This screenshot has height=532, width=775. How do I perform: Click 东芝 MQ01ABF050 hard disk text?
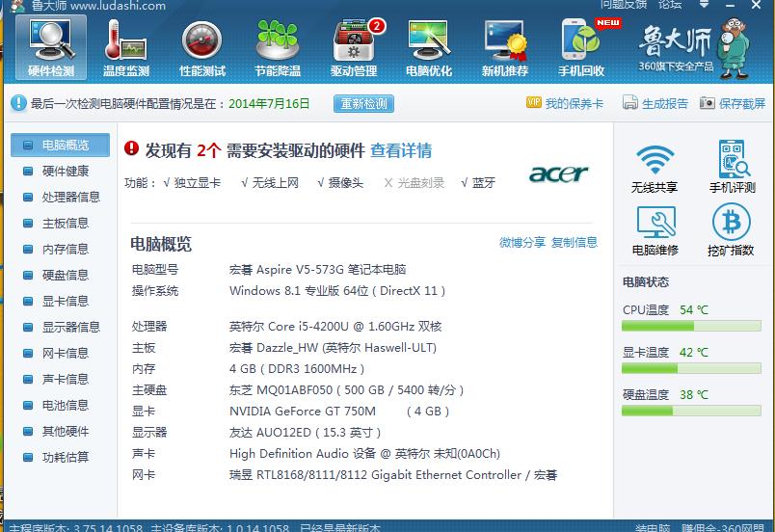346,390
